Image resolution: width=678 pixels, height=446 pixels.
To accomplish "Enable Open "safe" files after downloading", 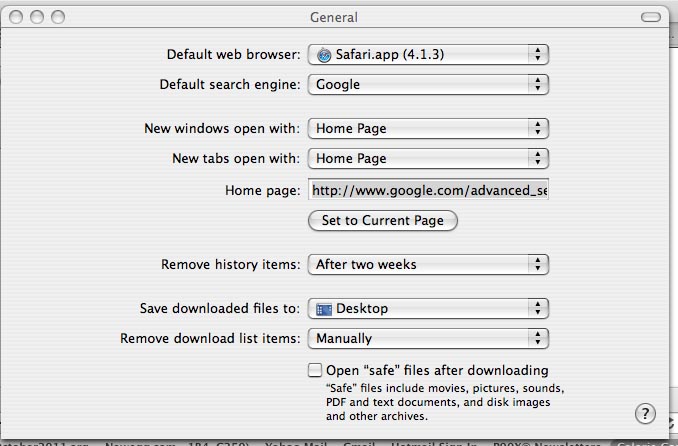I will [x=315, y=370].
